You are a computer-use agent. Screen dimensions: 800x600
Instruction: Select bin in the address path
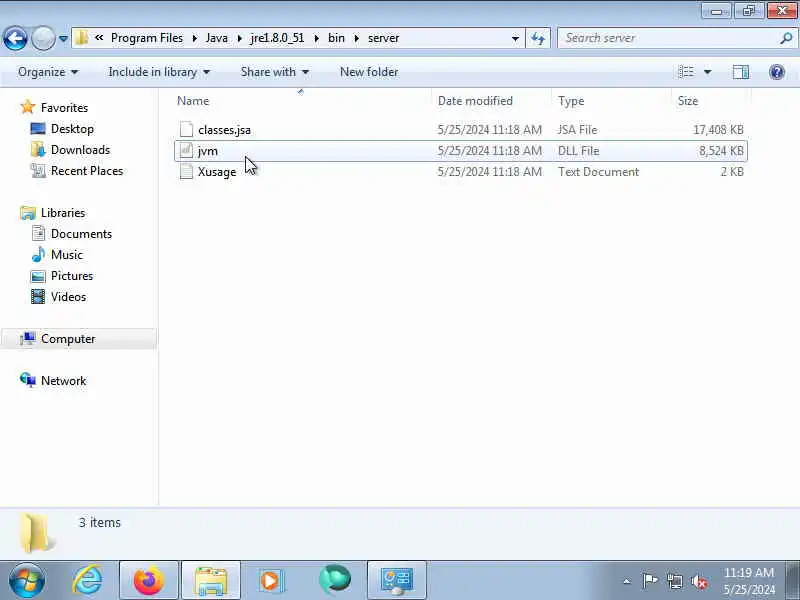pos(336,38)
